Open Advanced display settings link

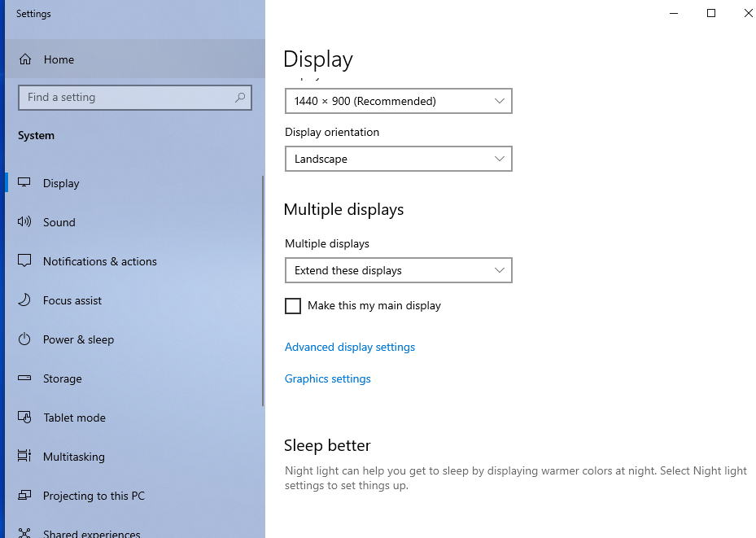point(350,347)
